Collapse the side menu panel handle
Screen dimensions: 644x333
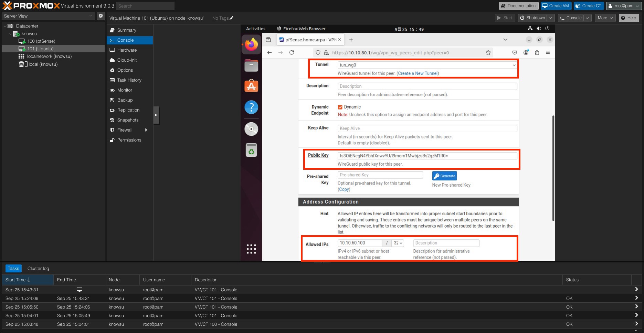[156, 115]
